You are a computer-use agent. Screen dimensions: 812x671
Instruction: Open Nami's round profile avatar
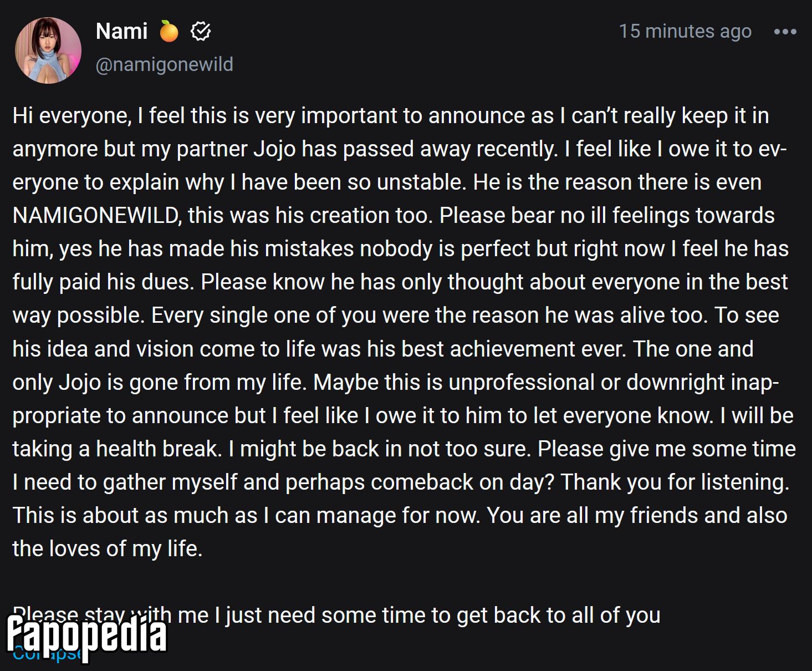48,50
